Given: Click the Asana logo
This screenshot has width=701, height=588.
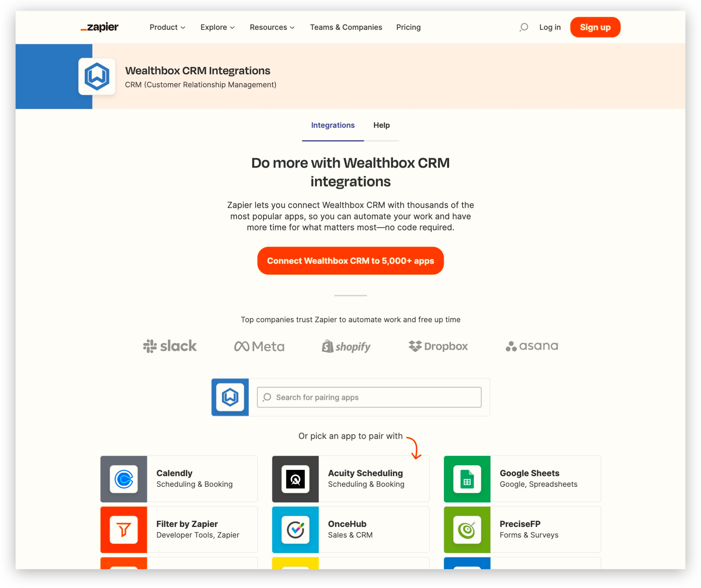Looking at the screenshot, I should 532,346.
